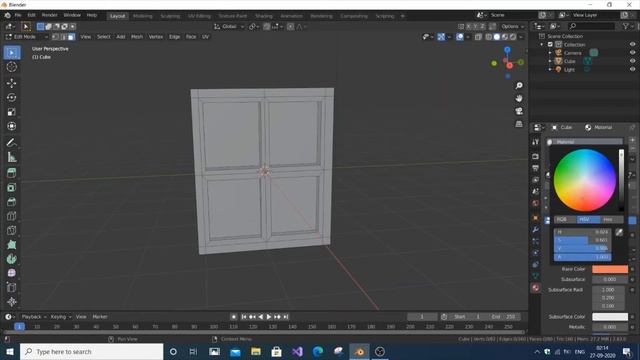Open the Modifier wrench properties tab
This screenshot has height=360, width=640.
click(536, 229)
